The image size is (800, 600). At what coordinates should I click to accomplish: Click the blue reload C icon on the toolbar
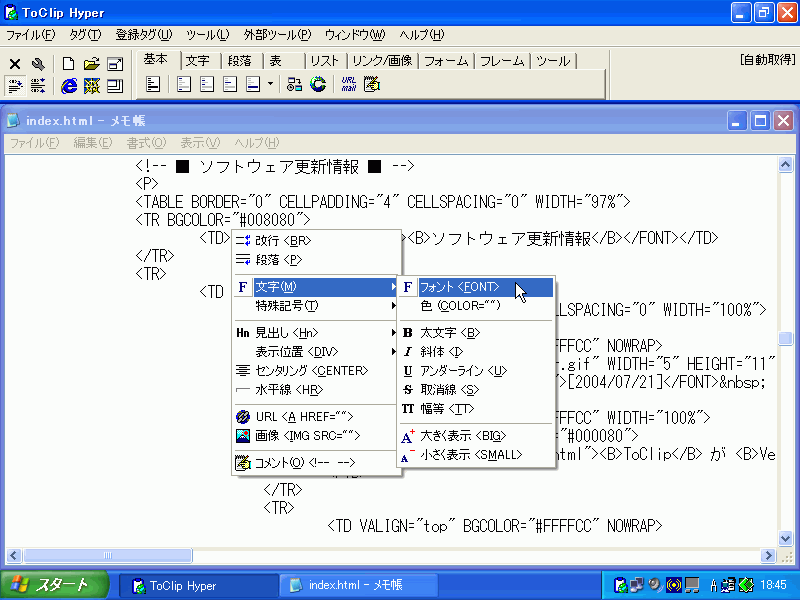(x=316, y=85)
